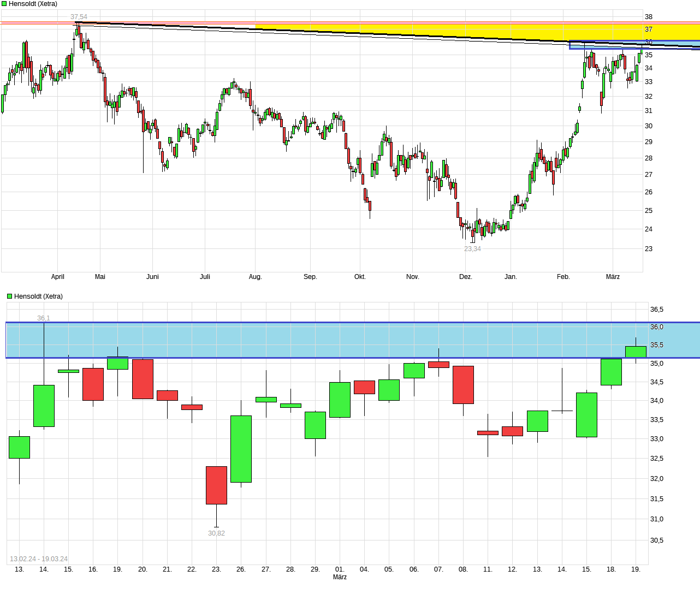Select the 30,82 low label on daily chart
700x594 pixels.
coord(215,533)
